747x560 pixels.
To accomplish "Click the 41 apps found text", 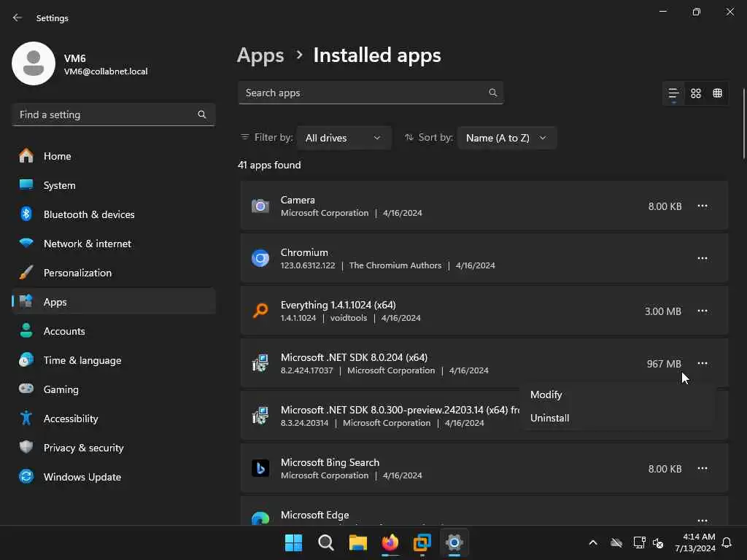I will (x=269, y=165).
